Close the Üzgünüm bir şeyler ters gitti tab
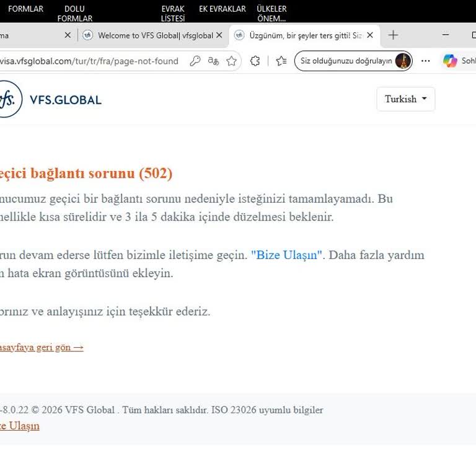The width and height of the screenshot is (476, 476). [x=370, y=35]
